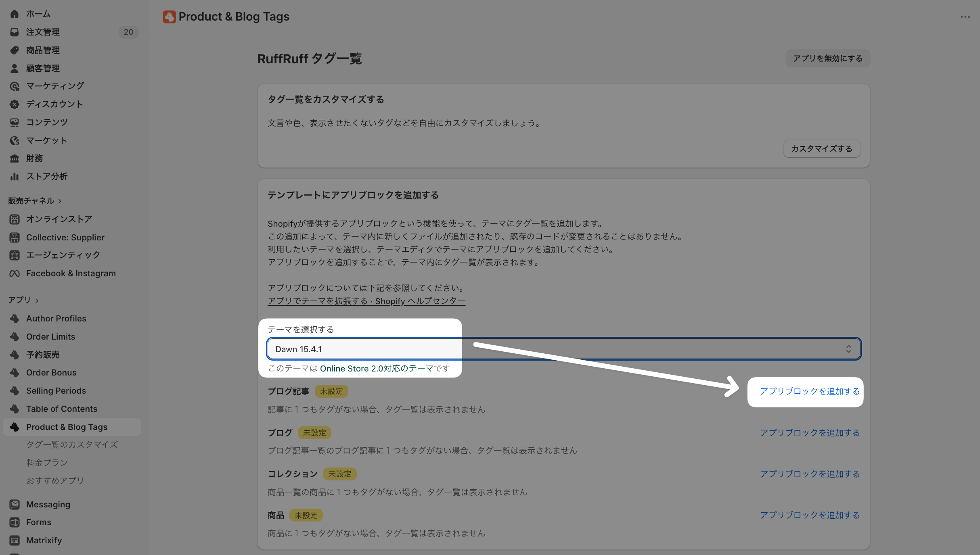The height and width of the screenshot is (555, 980).
Task: Open the Collective: Supplier icon
Action: [x=15, y=237]
